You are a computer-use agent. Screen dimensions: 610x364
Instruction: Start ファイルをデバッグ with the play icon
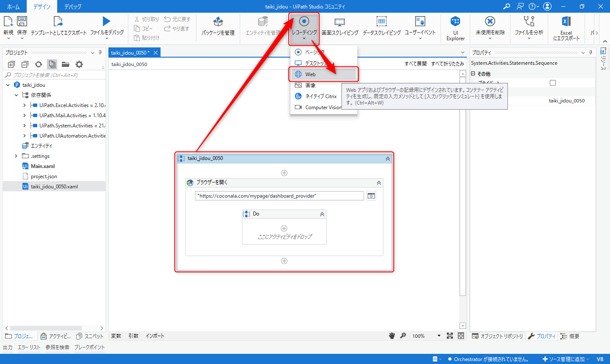click(107, 21)
